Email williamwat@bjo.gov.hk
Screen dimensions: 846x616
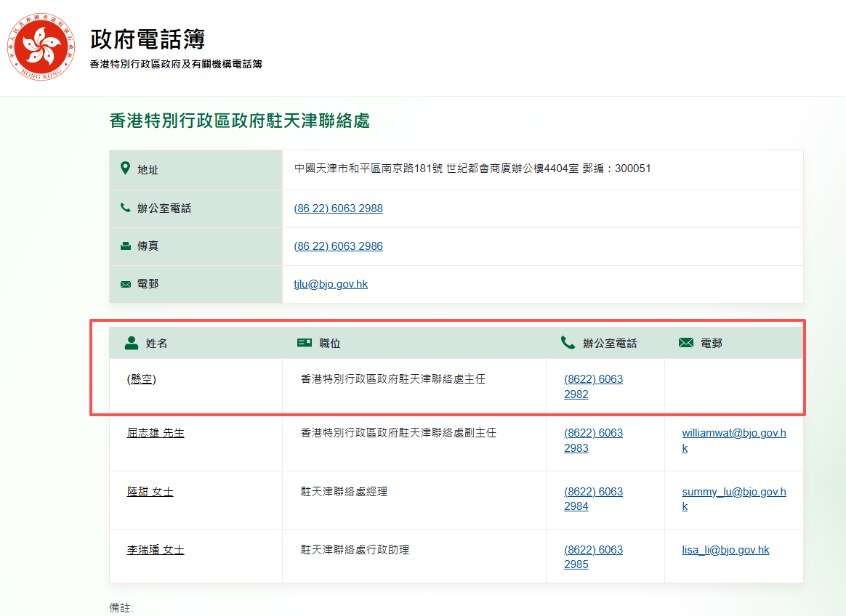[x=733, y=440]
